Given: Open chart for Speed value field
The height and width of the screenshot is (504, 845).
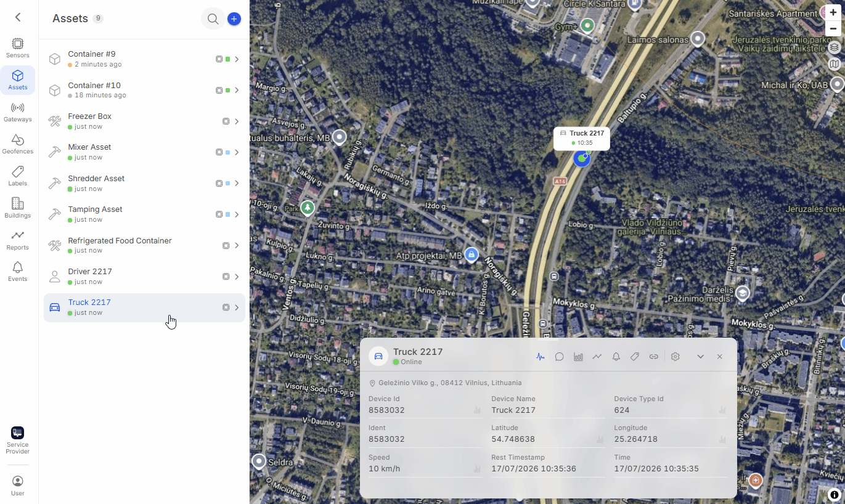Looking at the screenshot, I should pyautogui.click(x=476, y=469).
